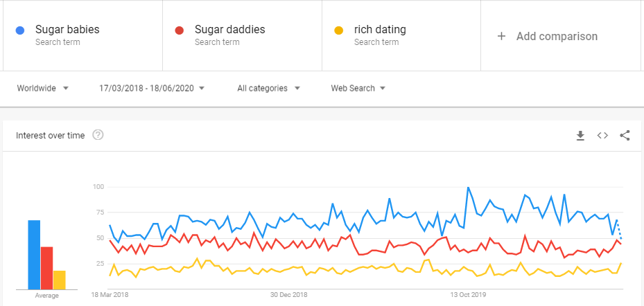
Task: Click the yellow average bar
Action: coord(60,280)
